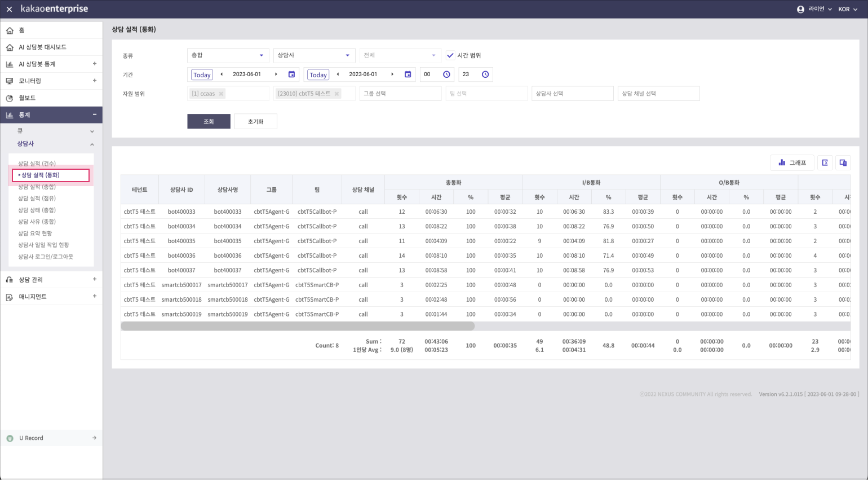Click the clock icon for start hour 00
This screenshot has width=868, height=480.
446,74
